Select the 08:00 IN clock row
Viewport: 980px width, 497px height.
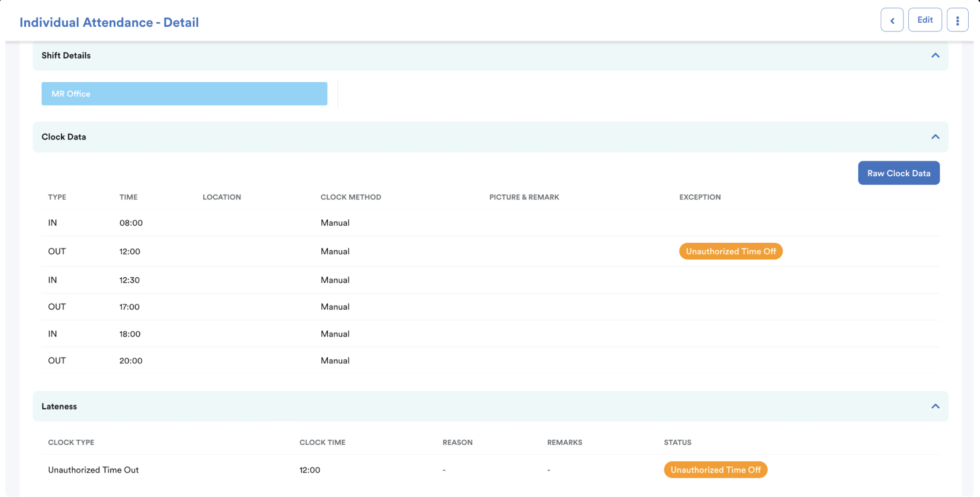click(x=131, y=223)
